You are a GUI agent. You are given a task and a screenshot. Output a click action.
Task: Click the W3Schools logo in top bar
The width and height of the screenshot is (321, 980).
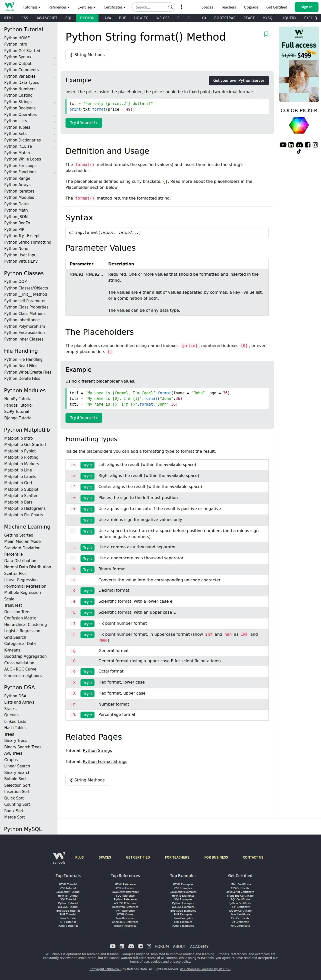coord(9,7)
